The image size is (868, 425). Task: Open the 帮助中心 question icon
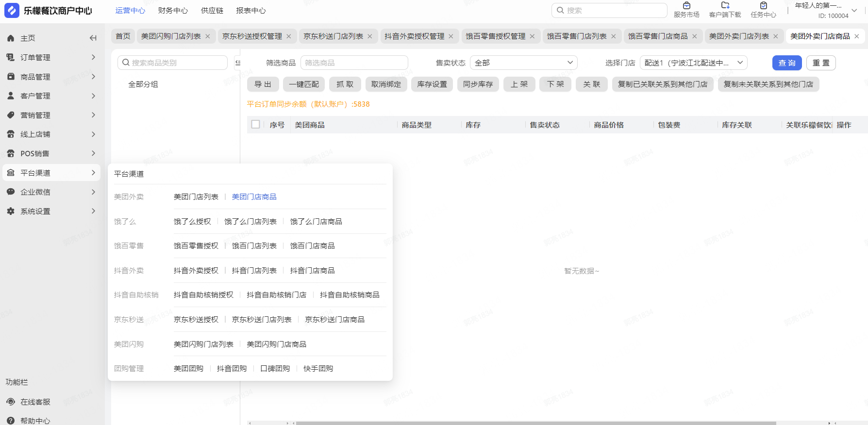pos(11,421)
